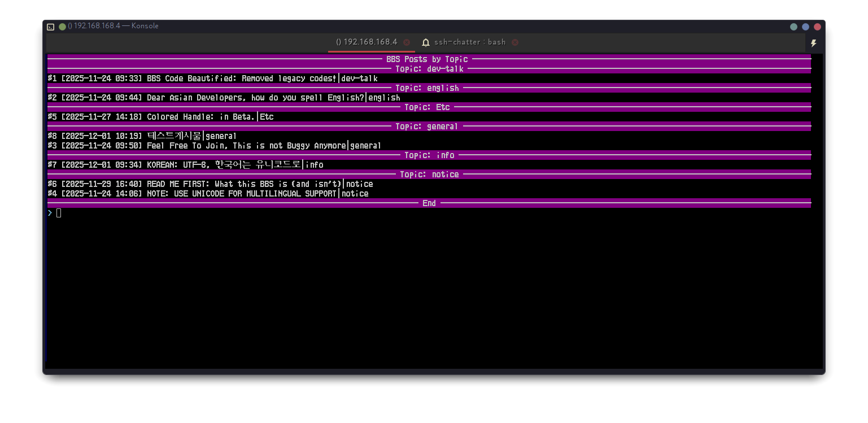Screen dimensions: 868x423
Task: Click post #8 '테스트게시물' line
Action: (x=142, y=136)
